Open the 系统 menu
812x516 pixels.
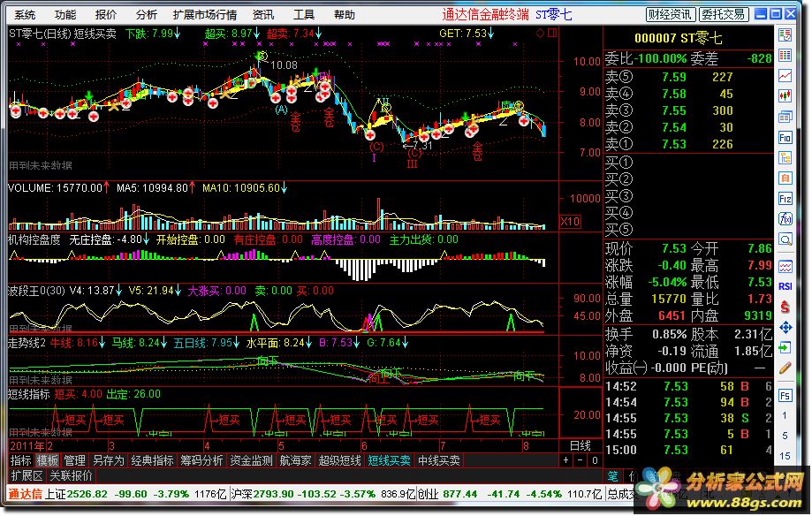coord(26,14)
